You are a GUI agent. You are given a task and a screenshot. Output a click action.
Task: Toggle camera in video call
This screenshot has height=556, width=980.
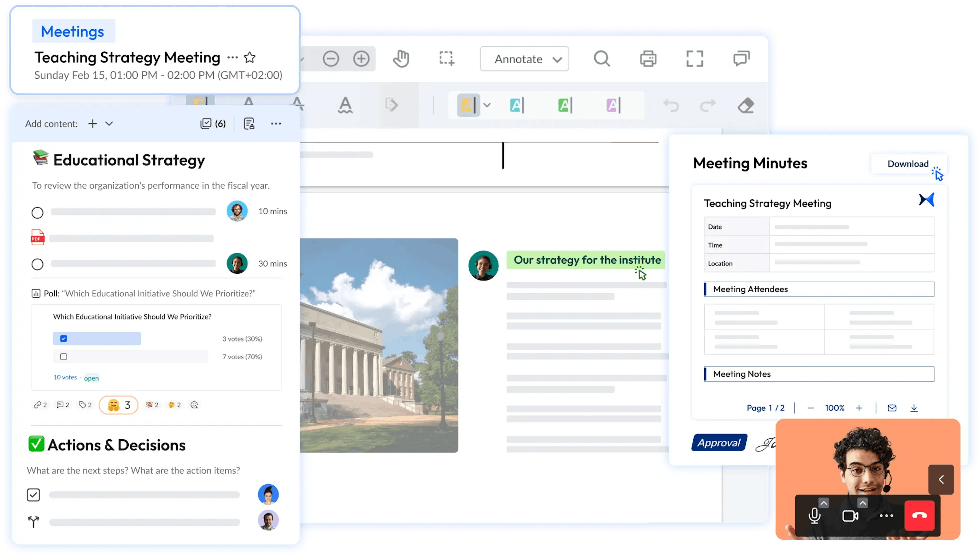[x=850, y=516]
